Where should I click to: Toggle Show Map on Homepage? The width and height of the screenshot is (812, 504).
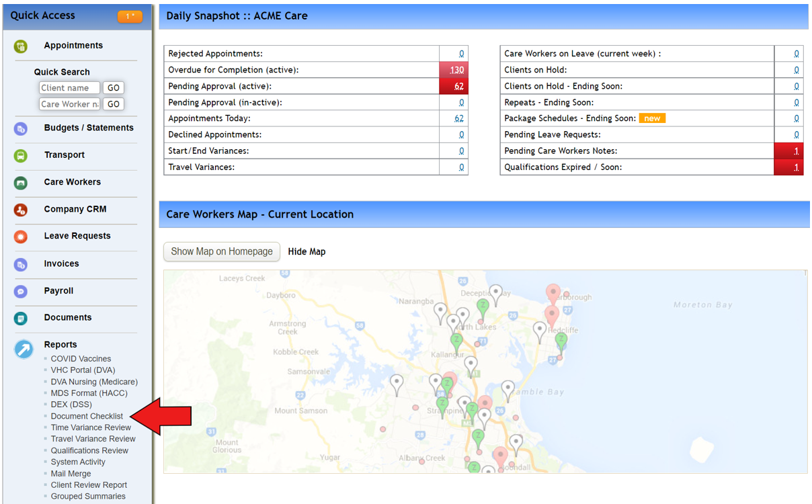coord(222,251)
